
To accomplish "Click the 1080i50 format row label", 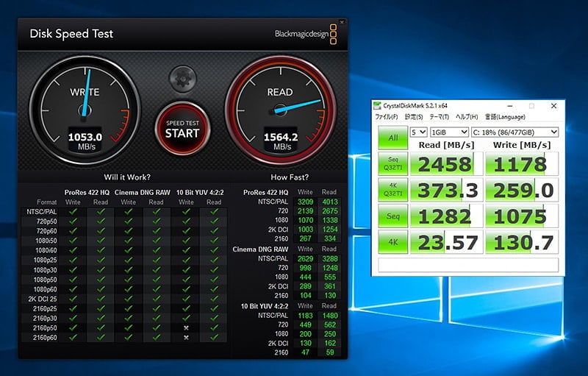I will click(46, 241).
